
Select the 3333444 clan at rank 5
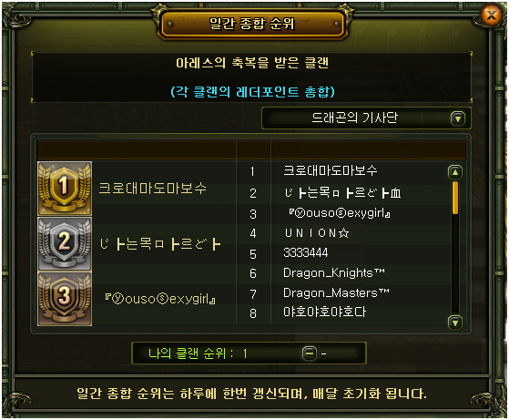point(305,252)
